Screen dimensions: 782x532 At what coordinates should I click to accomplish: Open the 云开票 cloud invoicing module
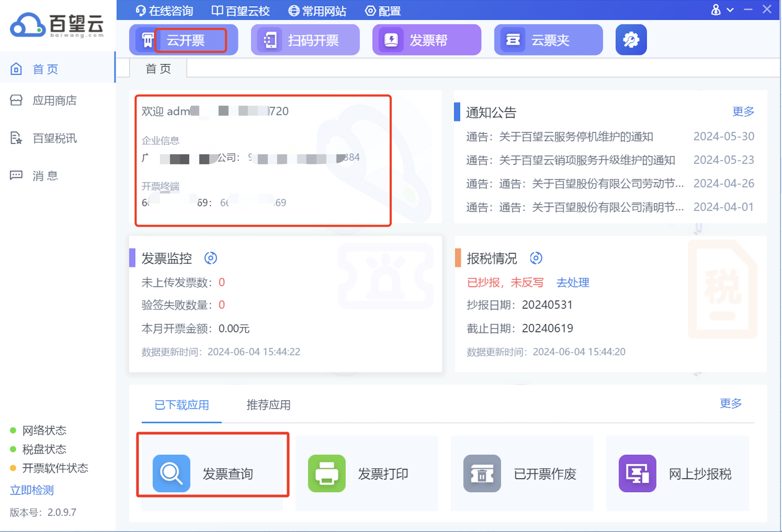pos(184,40)
